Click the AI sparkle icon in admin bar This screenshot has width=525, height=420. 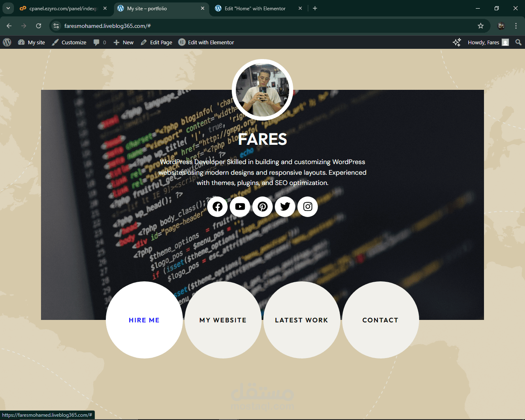pyautogui.click(x=457, y=42)
